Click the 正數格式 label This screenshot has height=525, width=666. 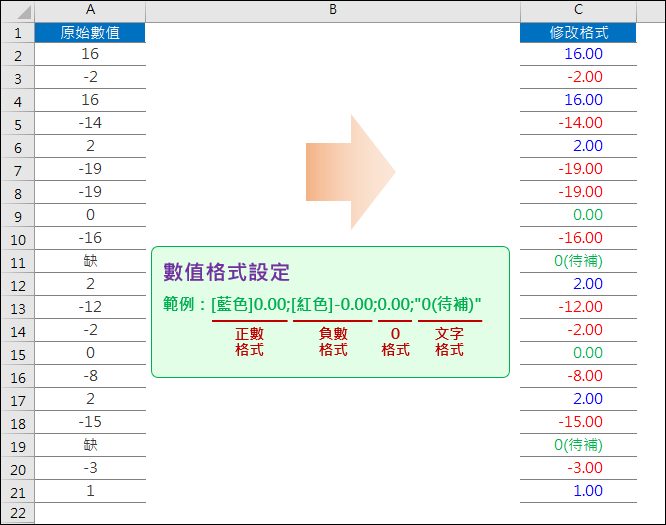coord(250,342)
